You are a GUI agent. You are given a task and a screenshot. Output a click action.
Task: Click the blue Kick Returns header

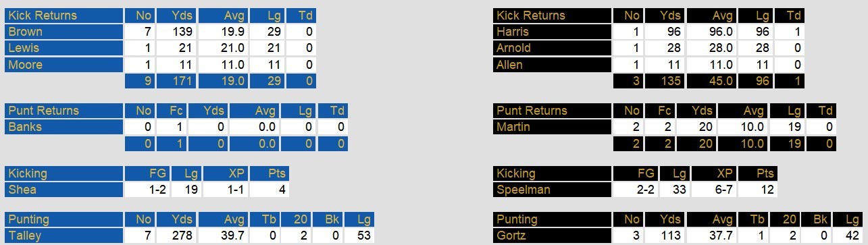tap(63, 16)
